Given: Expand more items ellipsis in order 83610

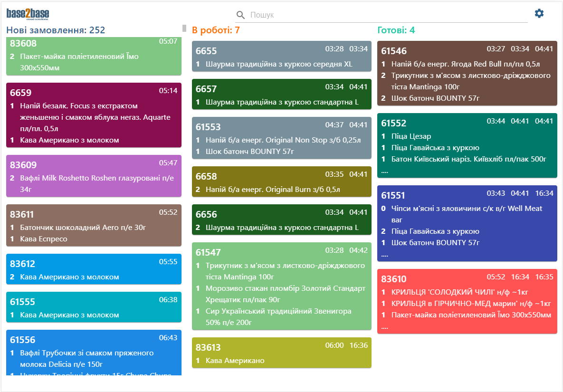Looking at the screenshot, I should coord(384,327).
